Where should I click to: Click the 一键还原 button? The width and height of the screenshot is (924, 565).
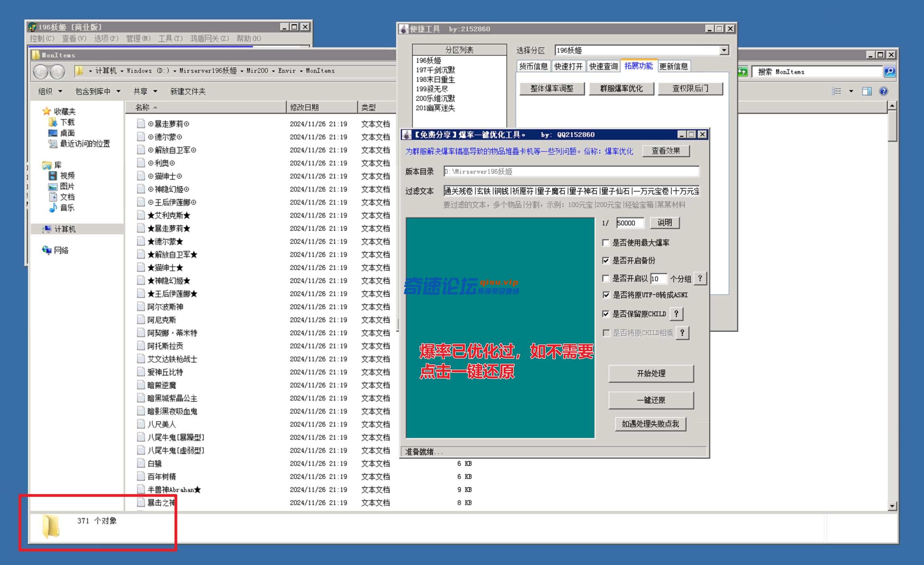click(x=651, y=400)
